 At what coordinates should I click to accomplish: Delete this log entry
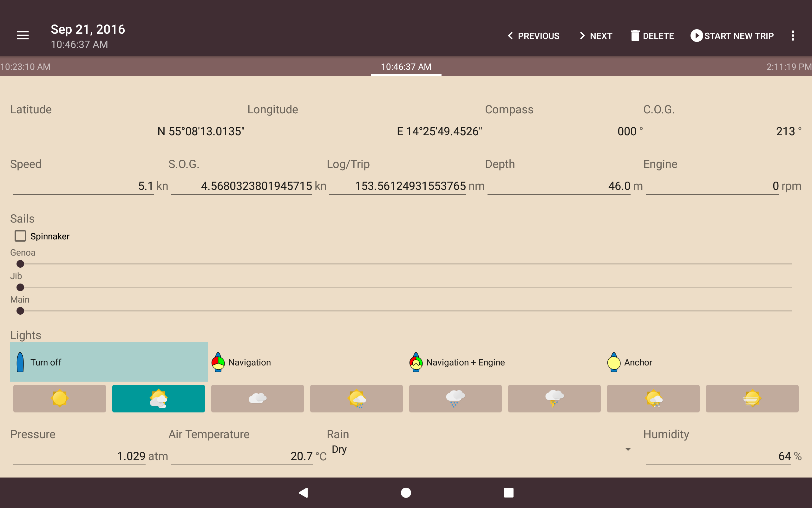coord(652,36)
